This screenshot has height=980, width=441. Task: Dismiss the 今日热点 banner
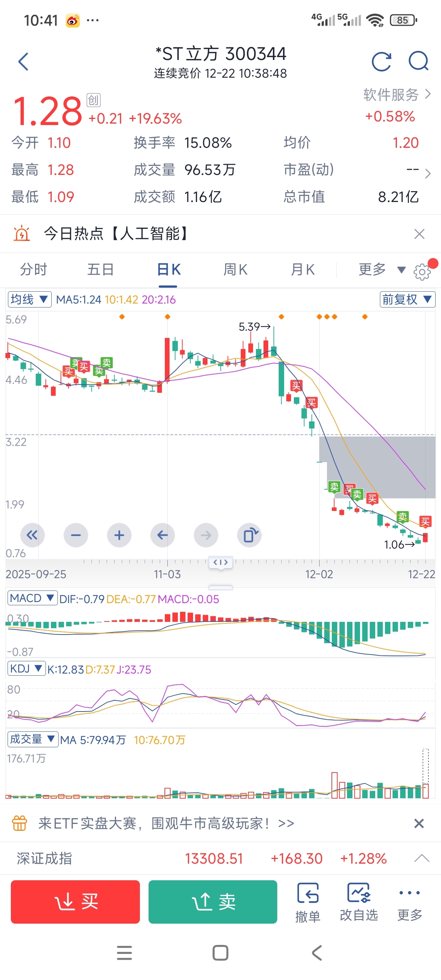[419, 234]
